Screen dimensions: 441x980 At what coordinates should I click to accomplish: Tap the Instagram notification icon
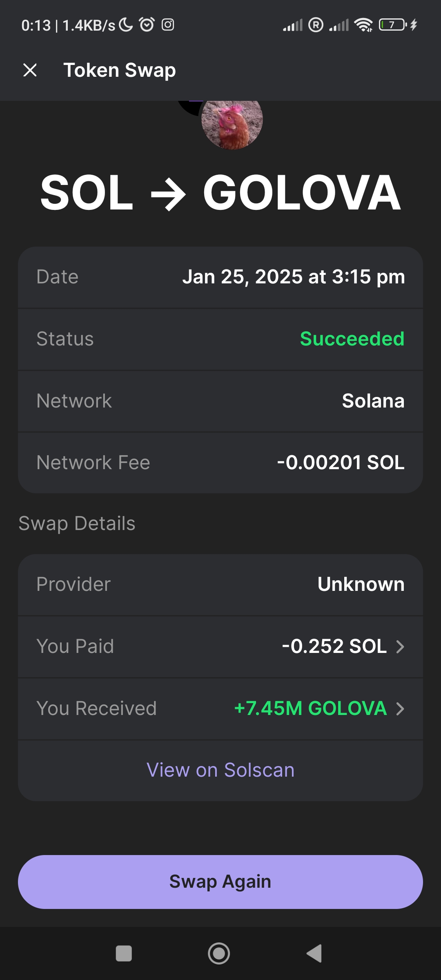168,25
